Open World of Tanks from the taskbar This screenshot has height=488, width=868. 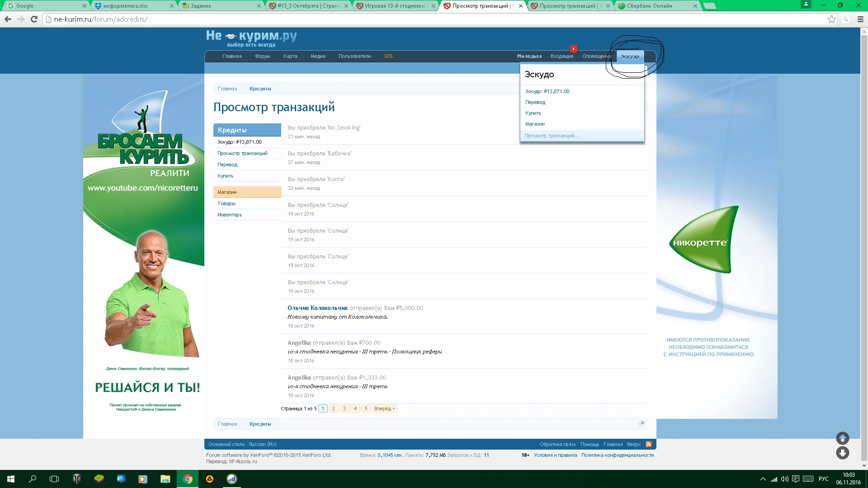77,479
